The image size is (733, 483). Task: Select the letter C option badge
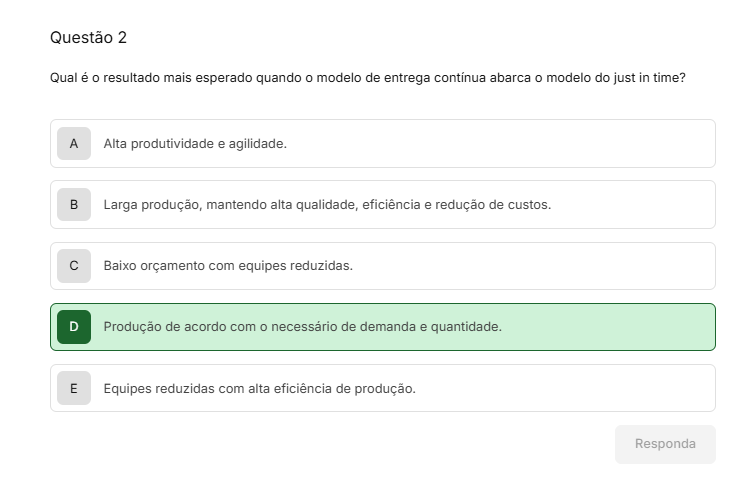74,266
